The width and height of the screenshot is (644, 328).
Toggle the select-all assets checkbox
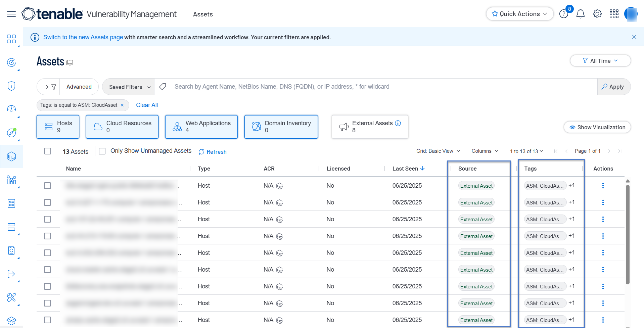tap(48, 151)
